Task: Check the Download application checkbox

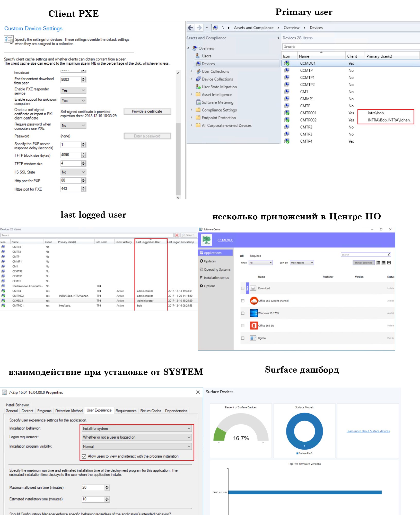Action: [243, 288]
